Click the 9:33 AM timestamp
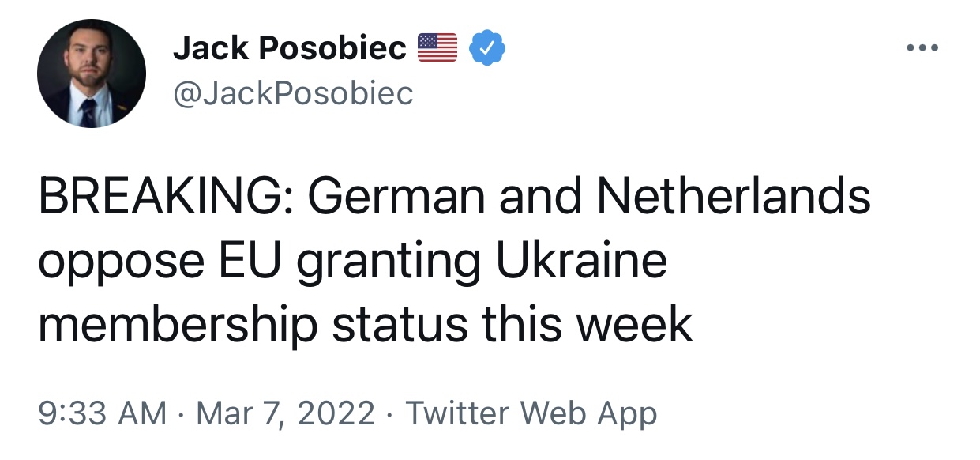Image resolution: width=980 pixels, height=460 pixels. [102, 413]
